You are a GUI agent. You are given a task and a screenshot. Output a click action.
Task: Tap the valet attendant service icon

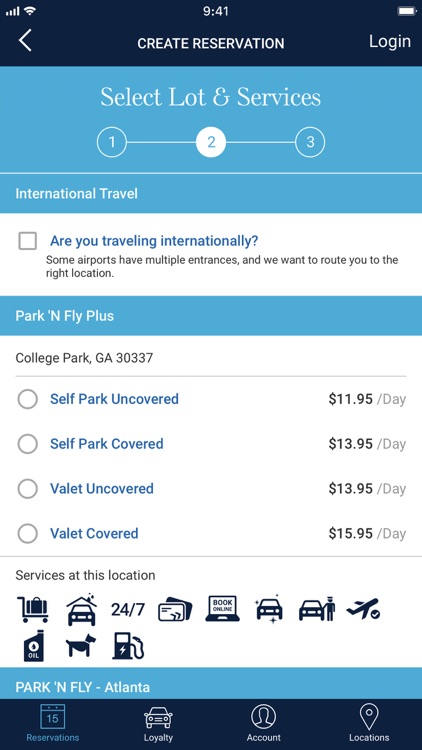point(317,608)
